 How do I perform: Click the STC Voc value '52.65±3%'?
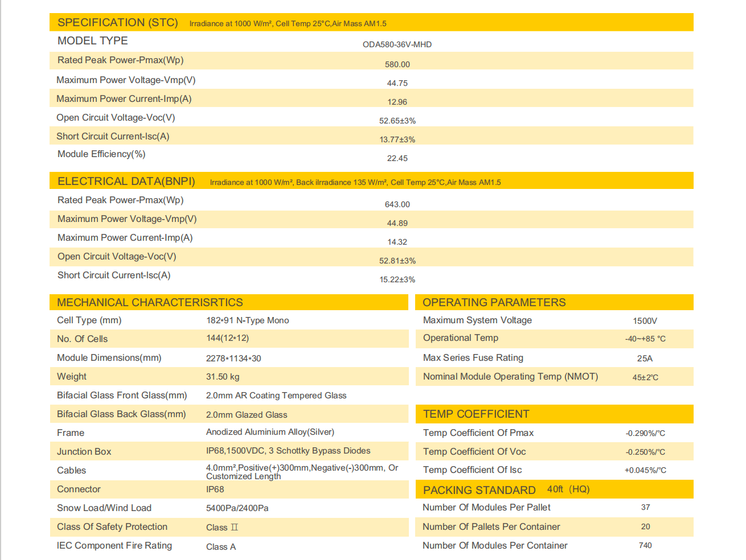click(x=397, y=121)
